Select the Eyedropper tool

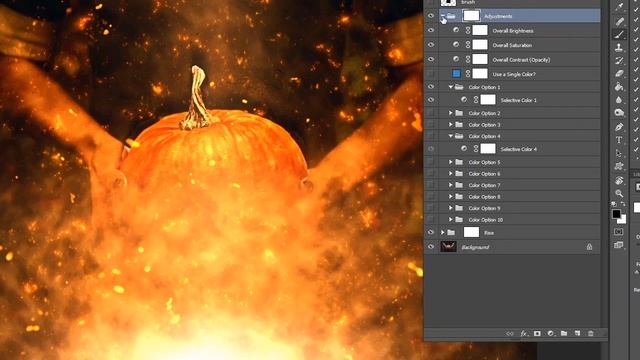click(x=619, y=7)
